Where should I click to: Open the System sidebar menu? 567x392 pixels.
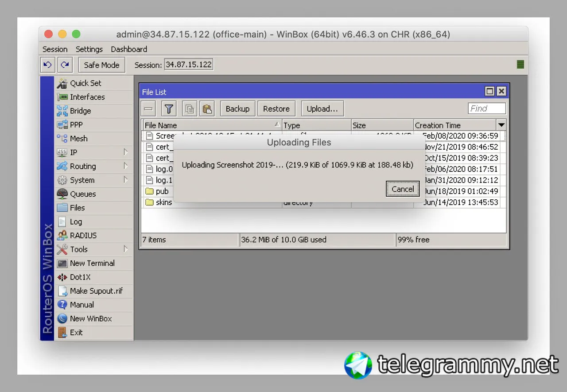[x=94, y=180]
